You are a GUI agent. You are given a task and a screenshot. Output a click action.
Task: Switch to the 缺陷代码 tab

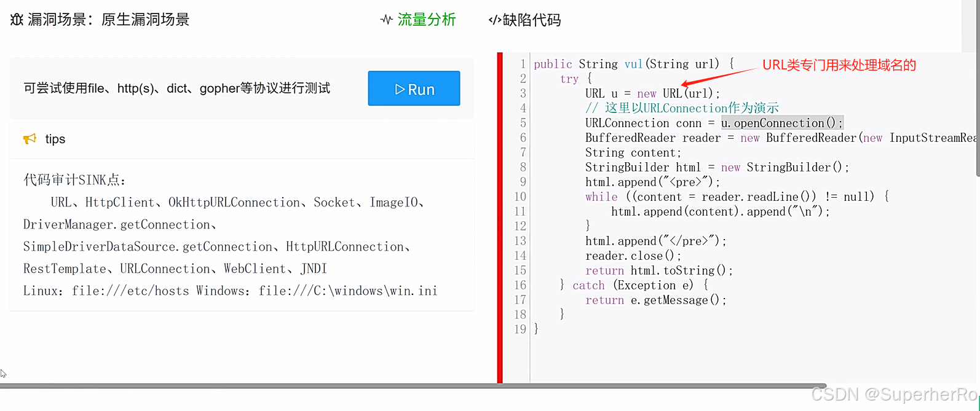coord(532,20)
